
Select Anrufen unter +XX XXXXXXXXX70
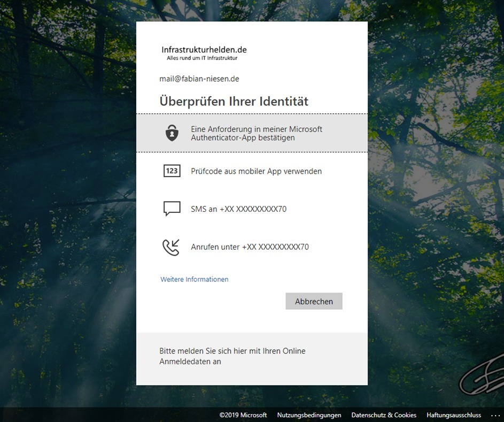252,247
